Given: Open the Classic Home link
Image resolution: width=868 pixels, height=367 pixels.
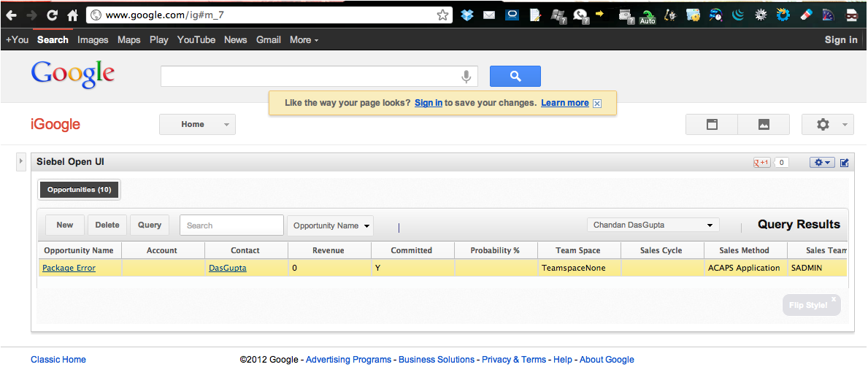Looking at the screenshot, I should point(58,359).
